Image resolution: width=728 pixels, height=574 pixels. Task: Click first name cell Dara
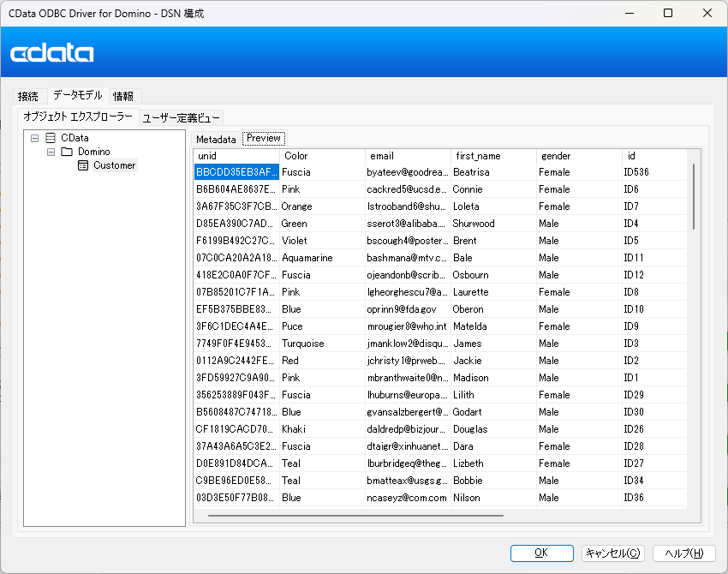[493, 446]
